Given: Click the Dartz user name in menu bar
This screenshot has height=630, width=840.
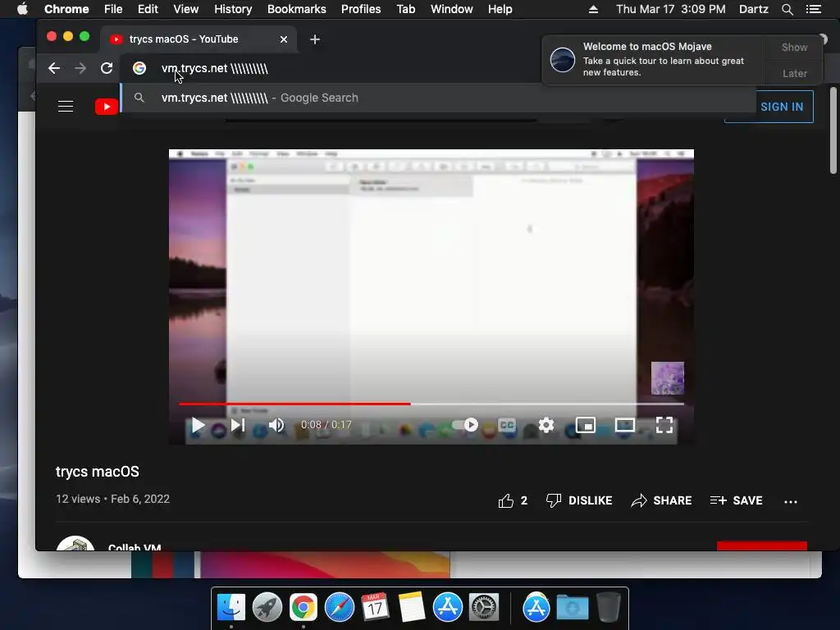Looking at the screenshot, I should tap(753, 9).
